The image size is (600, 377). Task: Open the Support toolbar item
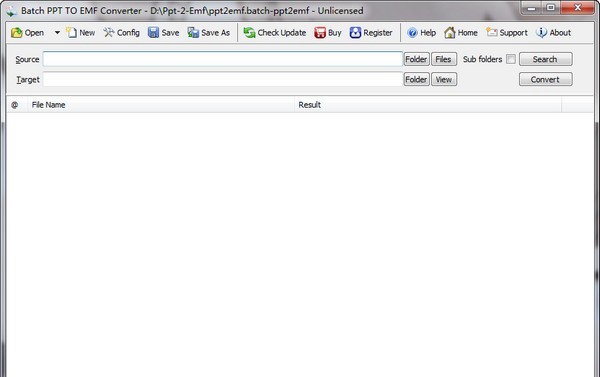pos(507,33)
